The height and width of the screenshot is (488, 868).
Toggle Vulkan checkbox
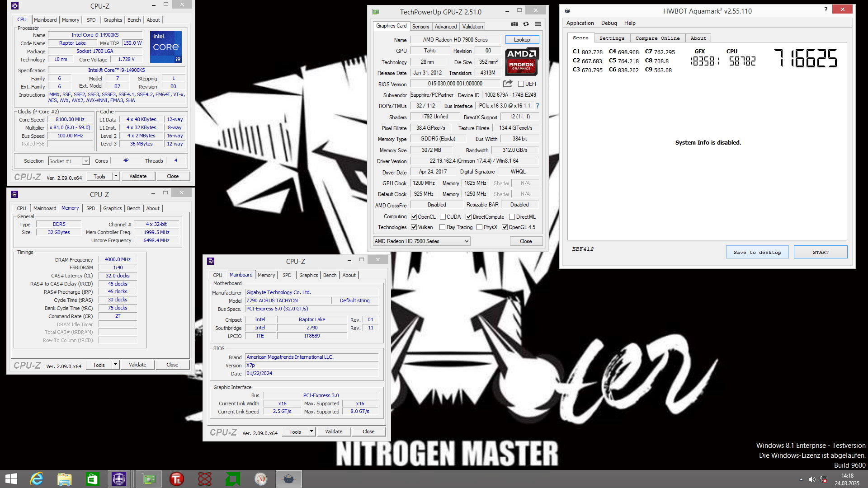[414, 227]
